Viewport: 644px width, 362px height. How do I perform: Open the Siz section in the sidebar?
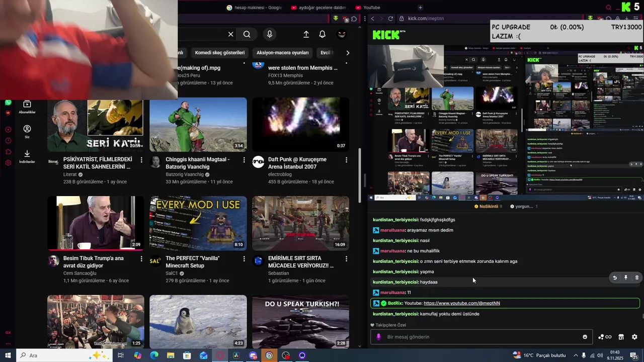click(27, 132)
